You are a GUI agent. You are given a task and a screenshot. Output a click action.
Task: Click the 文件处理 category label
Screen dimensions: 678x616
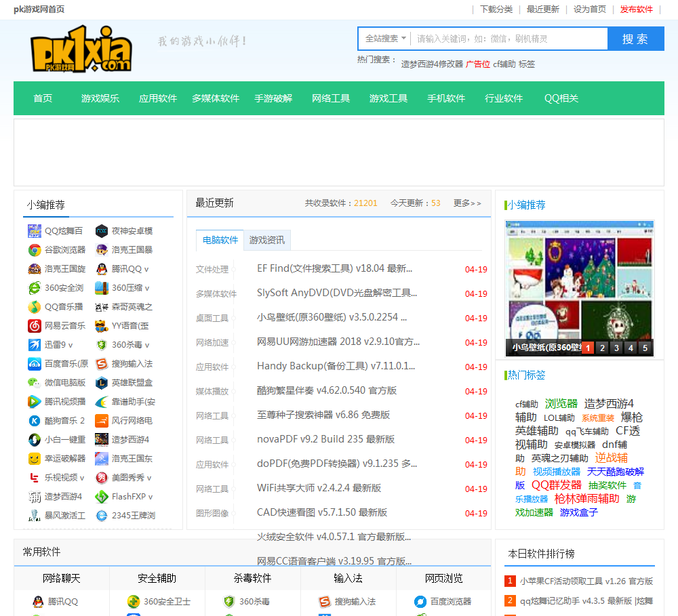212,269
